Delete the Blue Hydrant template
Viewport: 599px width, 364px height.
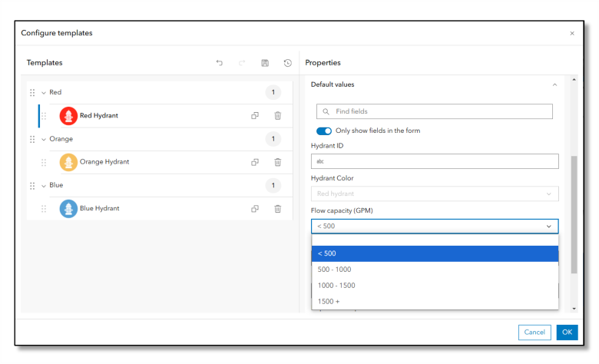[x=278, y=209]
